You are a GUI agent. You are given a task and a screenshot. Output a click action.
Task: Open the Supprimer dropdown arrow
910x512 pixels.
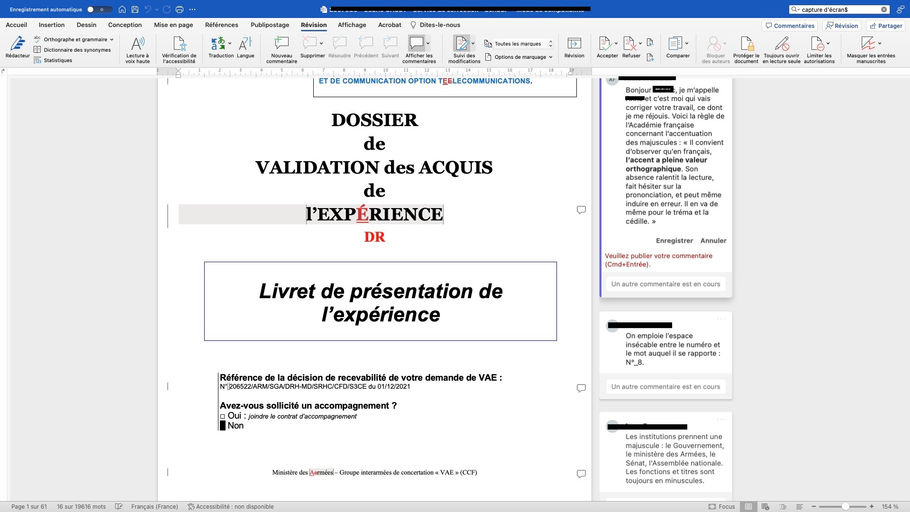click(x=322, y=44)
